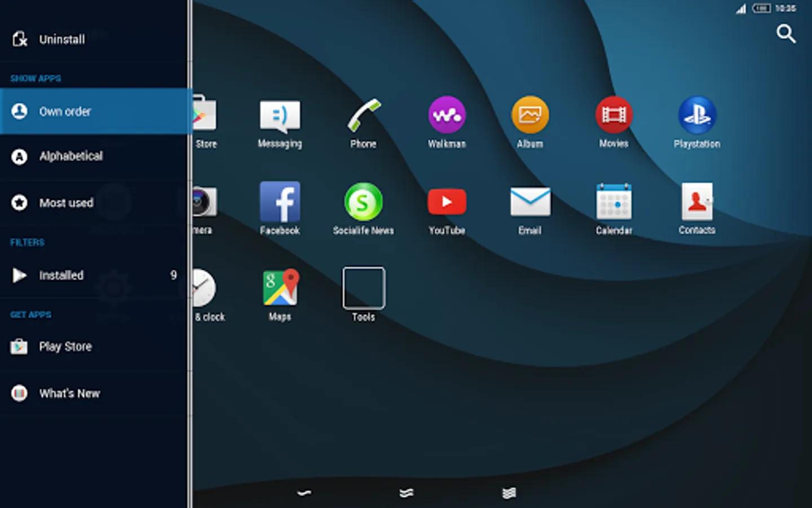
Task: Tap the clock in the status bar
Action: (x=785, y=8)
